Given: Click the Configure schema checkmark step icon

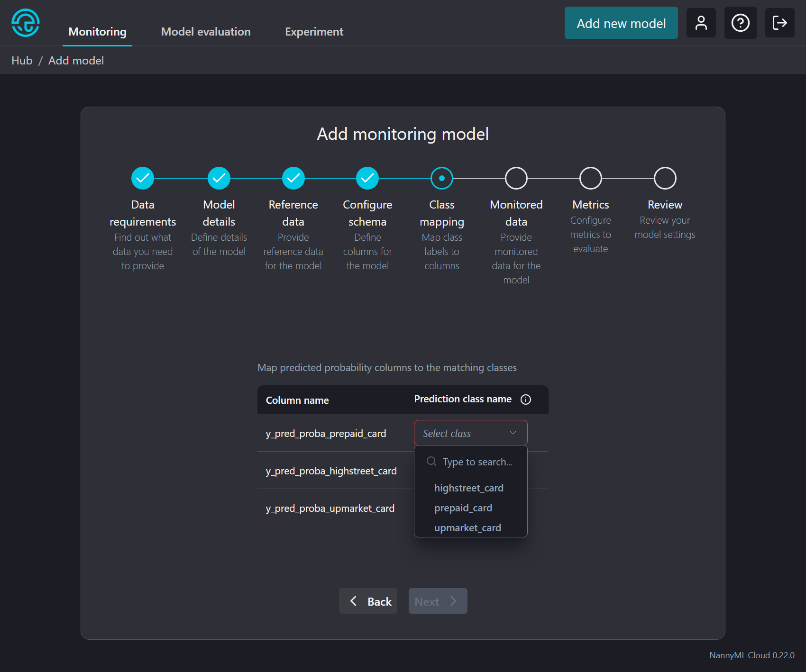Looking at the screenshot, I should pyautogui.click(x=367, y=178).
